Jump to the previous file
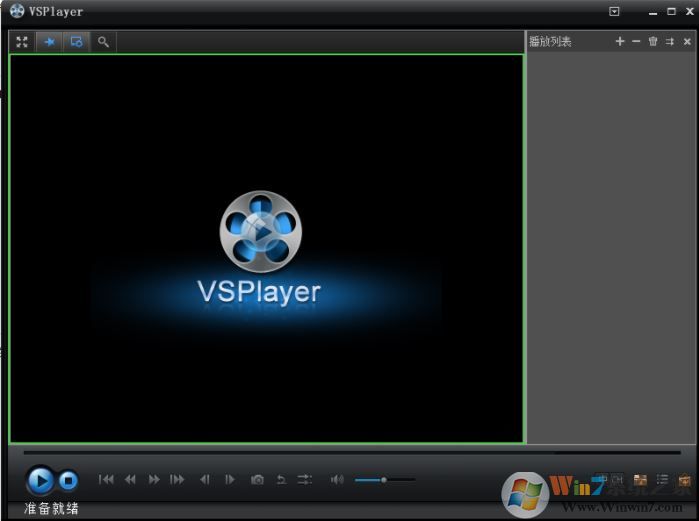Screen dimensions: 699x521 pos(106,480)
